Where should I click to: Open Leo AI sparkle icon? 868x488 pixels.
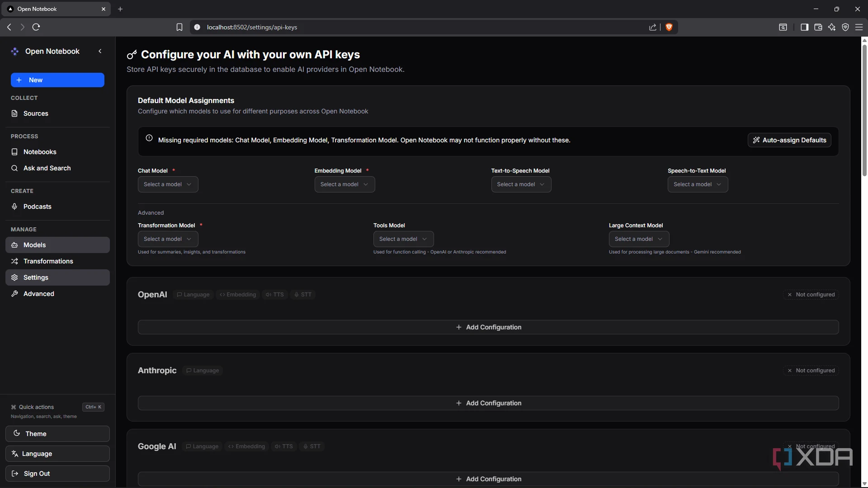tap(832, 27)
